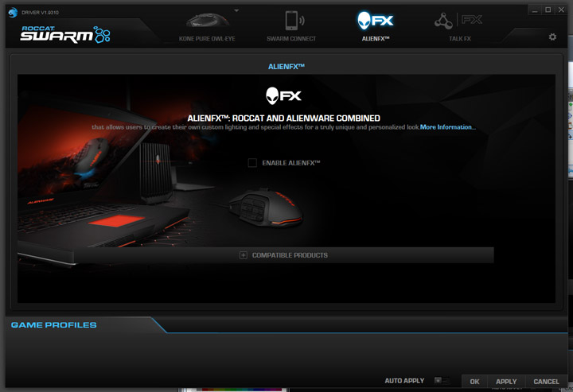Click the small ROCCAT driver icon

click(13, 13)
